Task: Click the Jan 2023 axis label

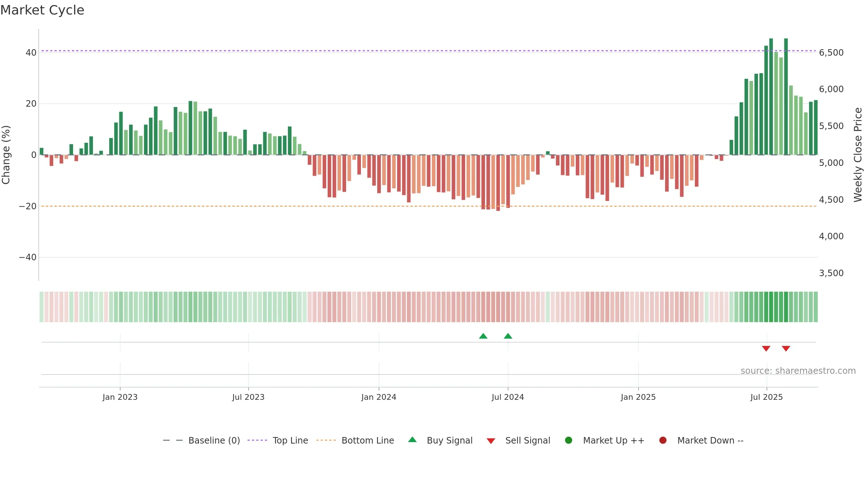Action: 120,397
